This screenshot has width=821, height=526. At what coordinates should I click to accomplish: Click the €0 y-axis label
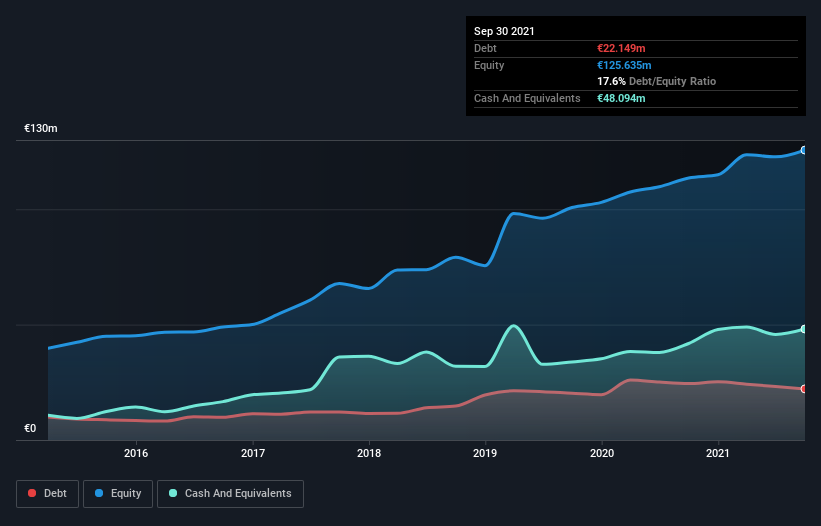[x=30, y=428]
